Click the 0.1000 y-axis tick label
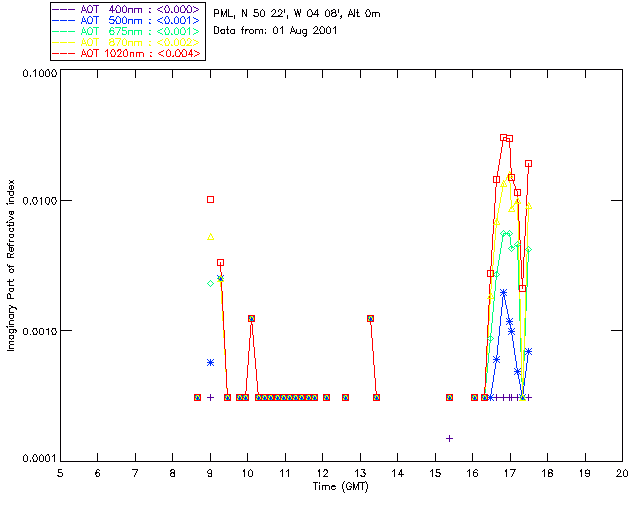640x512 pixels. coord(39,73)
